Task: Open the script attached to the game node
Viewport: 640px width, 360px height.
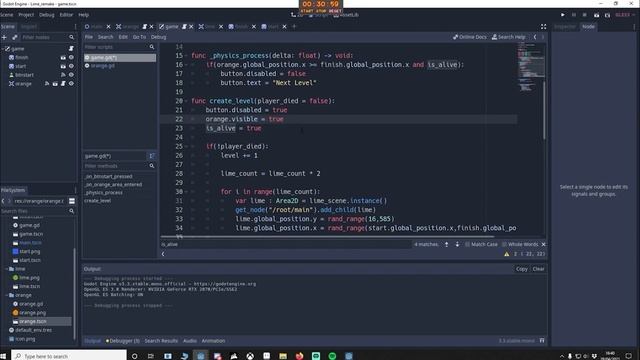Action: pos(71,49)
